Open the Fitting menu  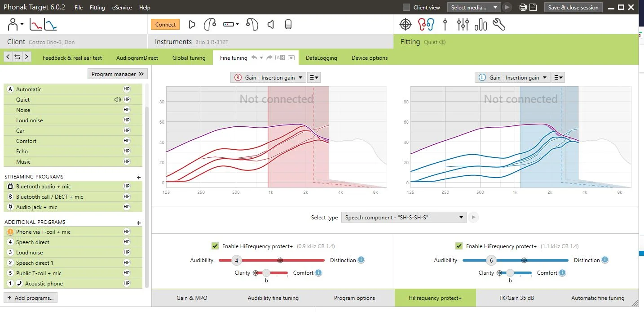[x=97, y=8]
